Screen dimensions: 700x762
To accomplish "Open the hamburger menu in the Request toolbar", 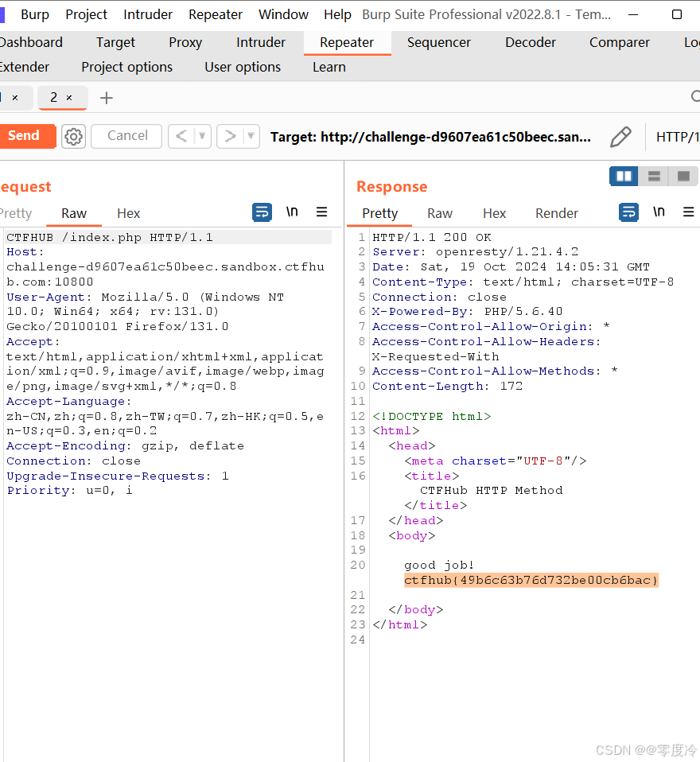I will coord(321,212).
